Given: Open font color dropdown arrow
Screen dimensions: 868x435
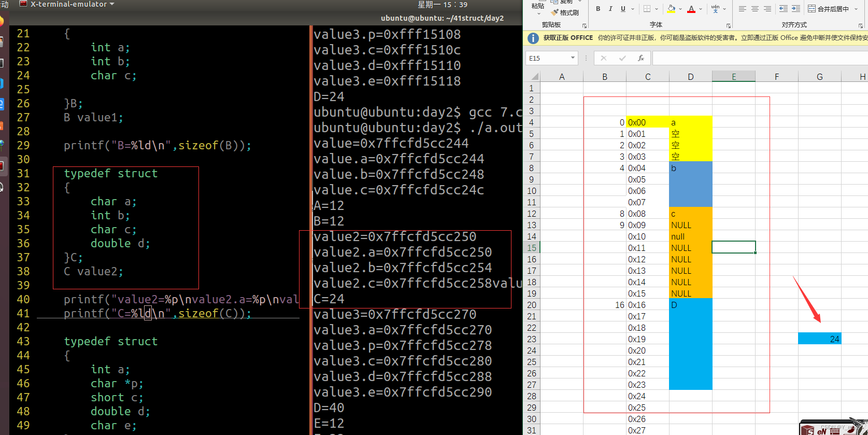Looking at the screenshot, I should point(701,9).
